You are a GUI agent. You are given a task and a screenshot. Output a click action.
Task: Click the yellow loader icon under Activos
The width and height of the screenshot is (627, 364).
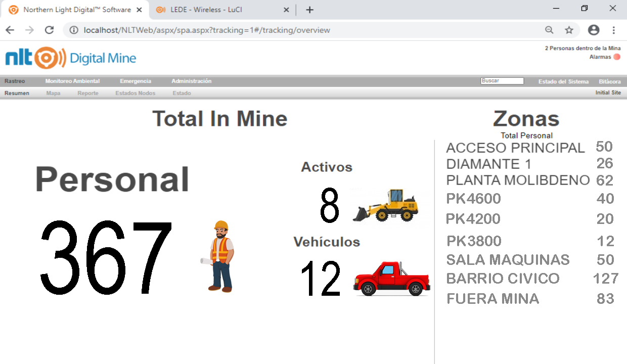(386, 205)
